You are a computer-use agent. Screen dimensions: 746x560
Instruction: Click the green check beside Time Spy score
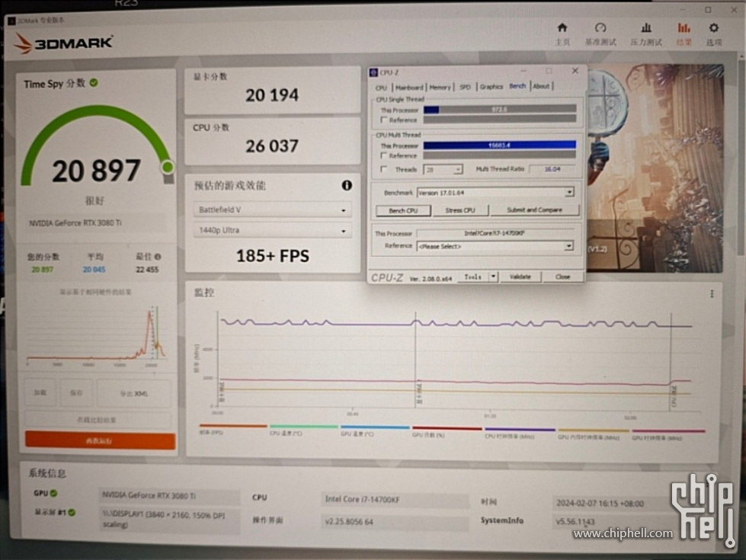94,83
